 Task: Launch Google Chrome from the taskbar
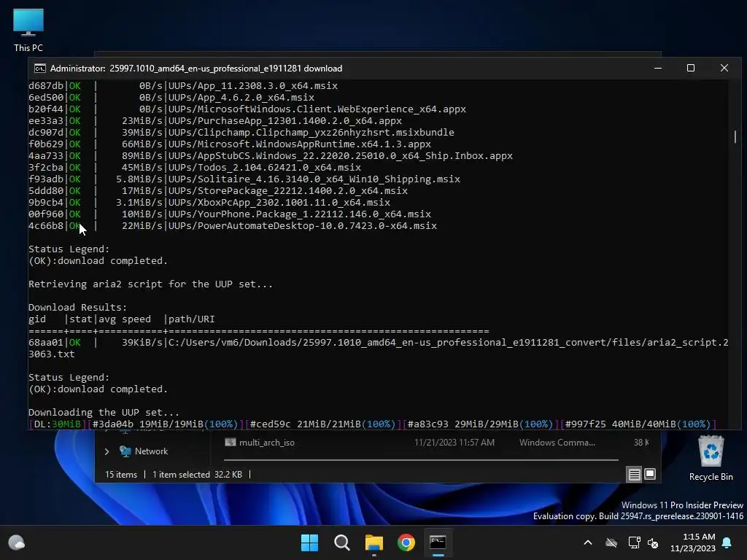[x=406, y=542]
